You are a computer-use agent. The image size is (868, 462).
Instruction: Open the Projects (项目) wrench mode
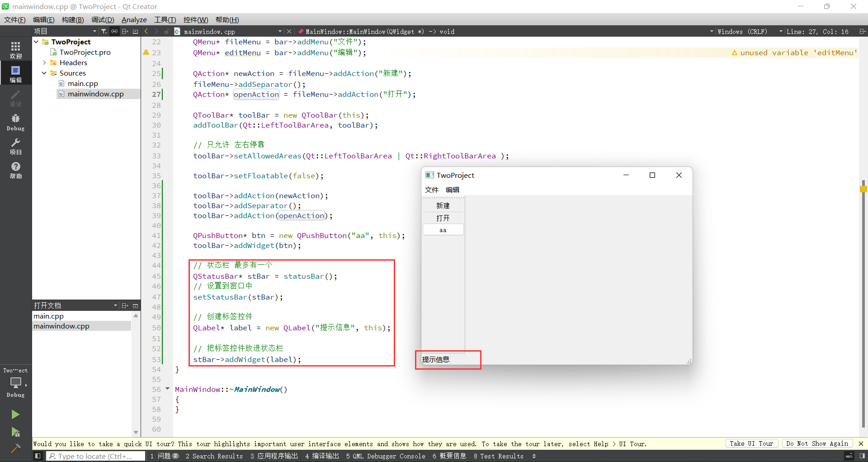(x=15, y=146)
